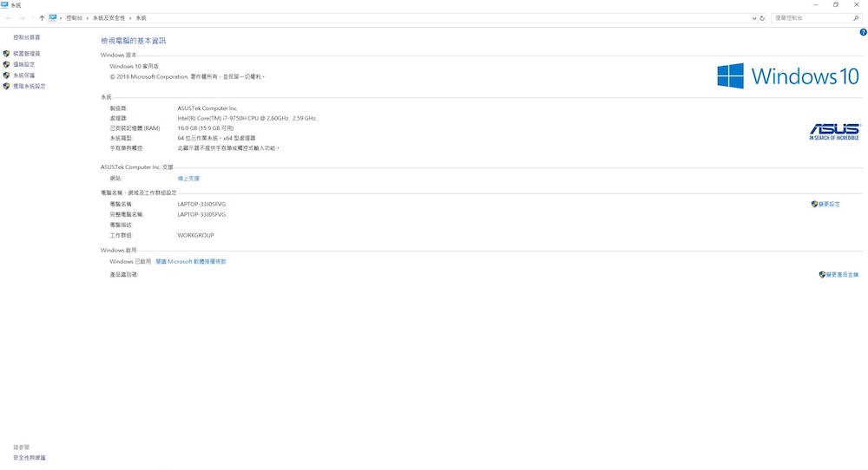Click the 64 位元作業系統 system type value
The height and width of the screenshot is (470, 868).
[216, 138]
